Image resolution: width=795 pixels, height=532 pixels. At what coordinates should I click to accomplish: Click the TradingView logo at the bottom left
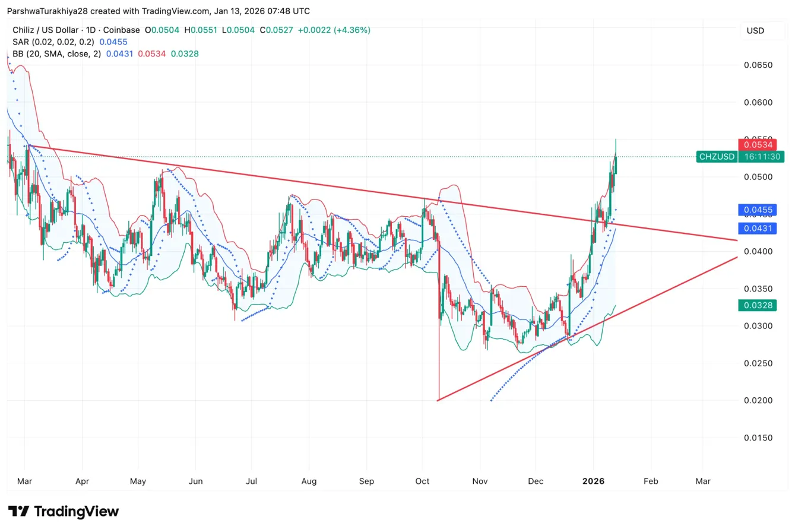tap(63, 511)
